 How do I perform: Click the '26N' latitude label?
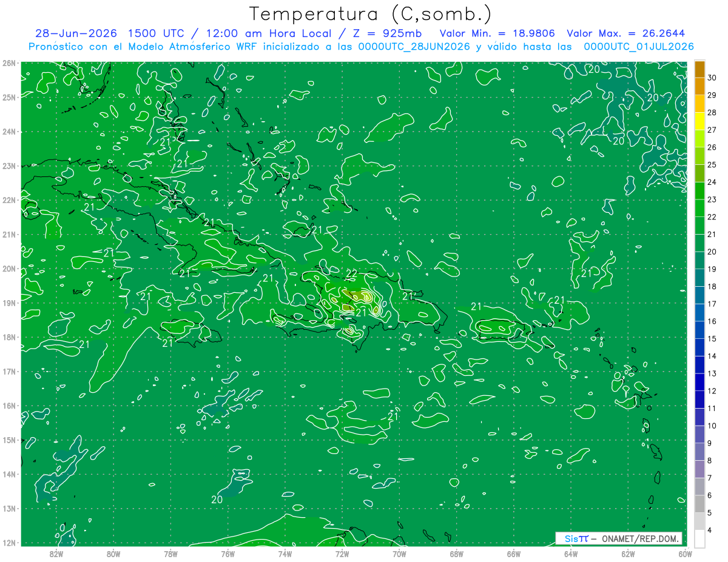(9, 63)
